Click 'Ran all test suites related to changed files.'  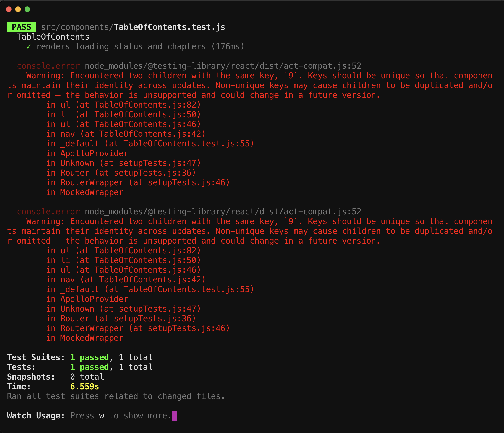116,396
